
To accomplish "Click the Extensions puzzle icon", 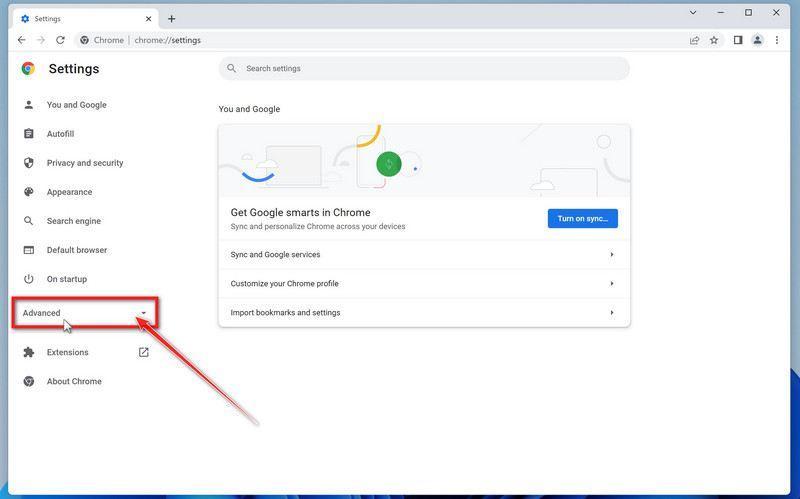I will 29,352.
